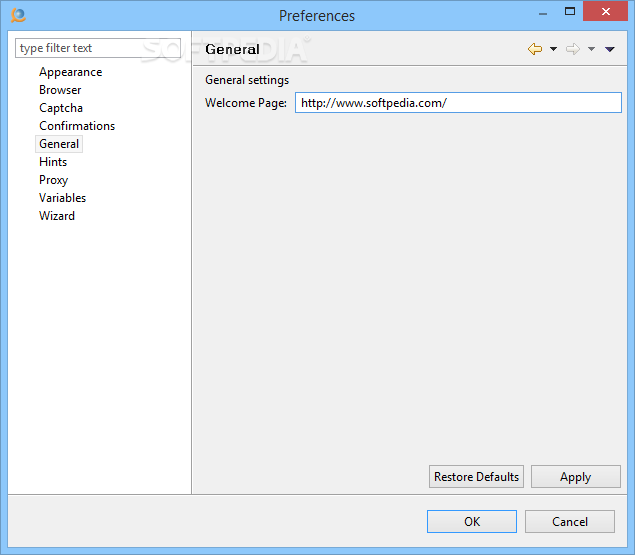Open the Hints preferences page

point(53,162)
